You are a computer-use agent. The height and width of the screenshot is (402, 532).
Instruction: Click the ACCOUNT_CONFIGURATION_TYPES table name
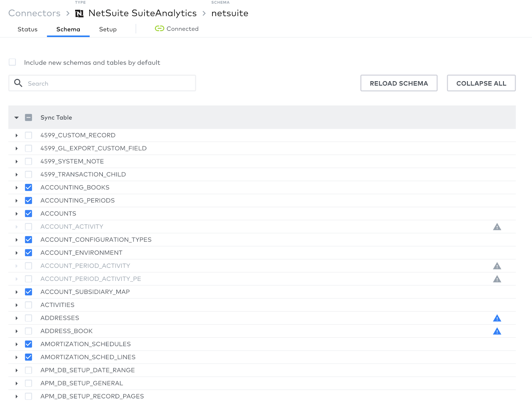[96, 240]
